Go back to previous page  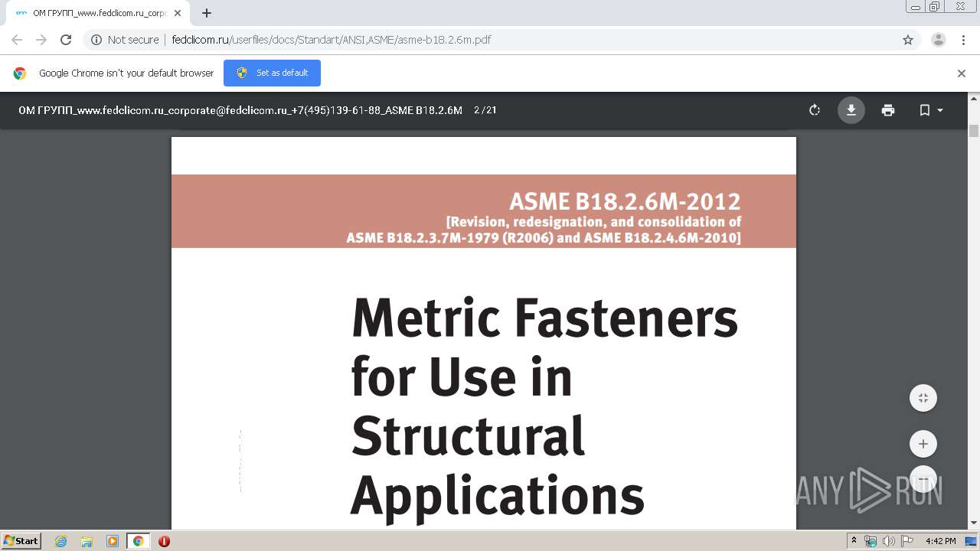pos(17,40)
